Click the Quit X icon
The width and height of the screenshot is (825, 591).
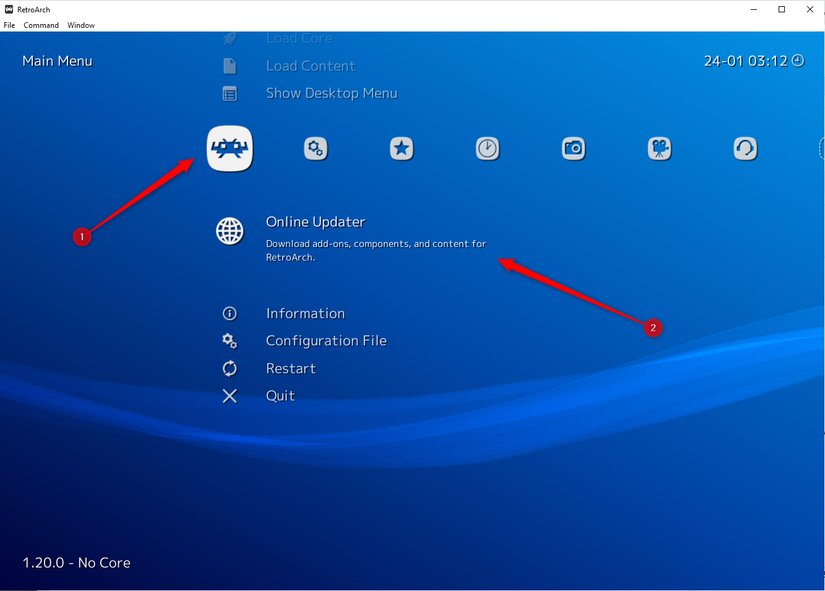[x=230, y=396]
